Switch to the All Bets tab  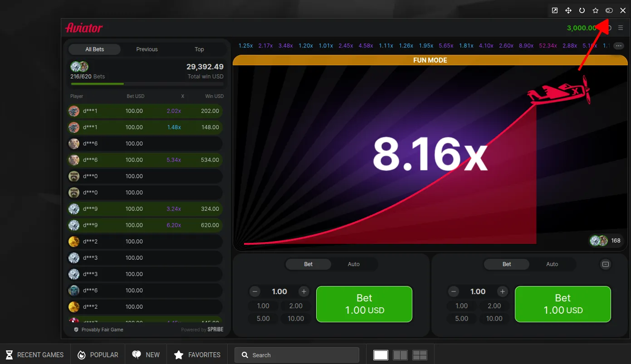(95, 49)
